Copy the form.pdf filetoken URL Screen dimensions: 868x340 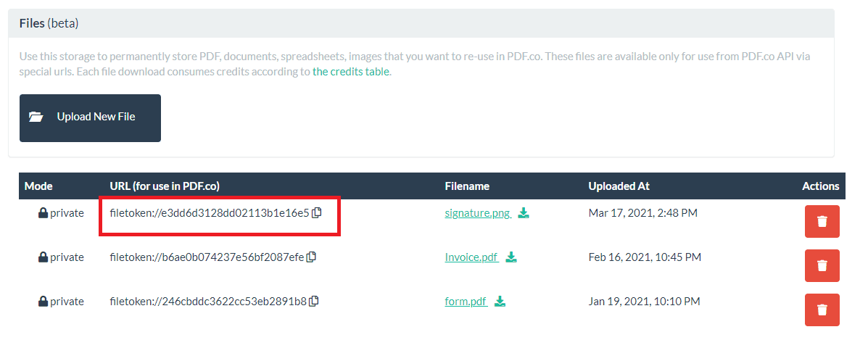314,302
